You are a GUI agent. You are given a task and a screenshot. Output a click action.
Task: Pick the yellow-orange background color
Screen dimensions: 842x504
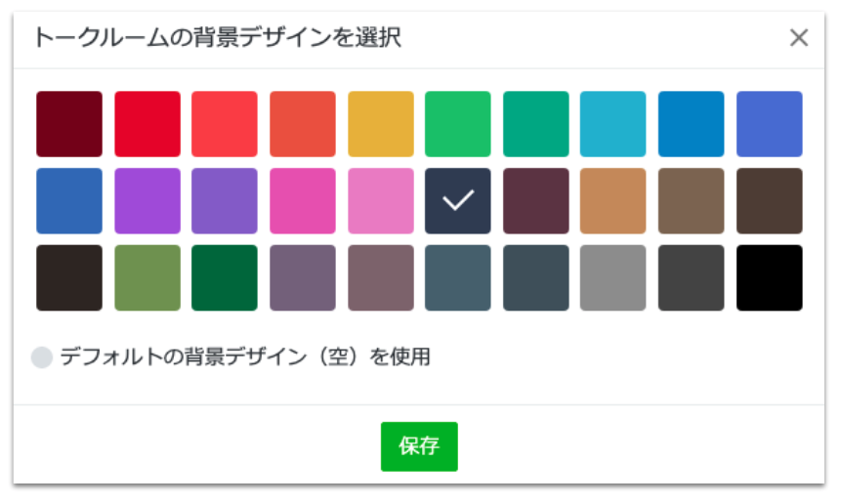381,124
